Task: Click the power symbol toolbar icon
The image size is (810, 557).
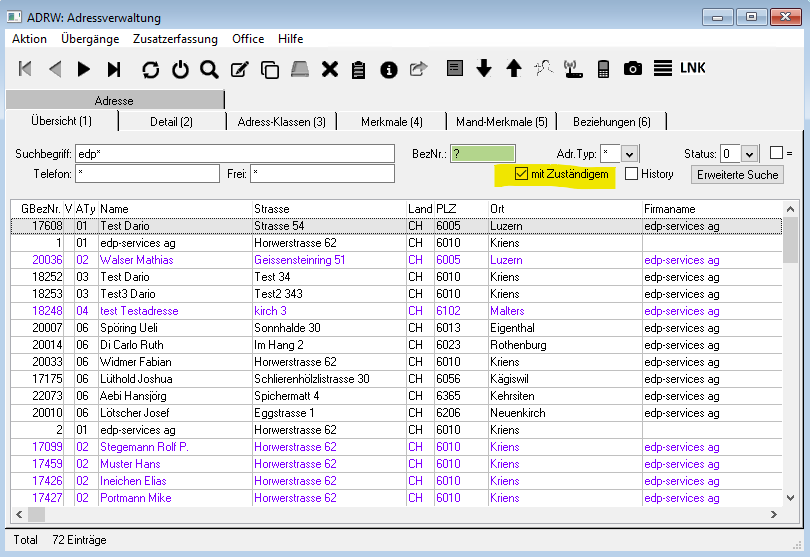Action: coord(180,69)
